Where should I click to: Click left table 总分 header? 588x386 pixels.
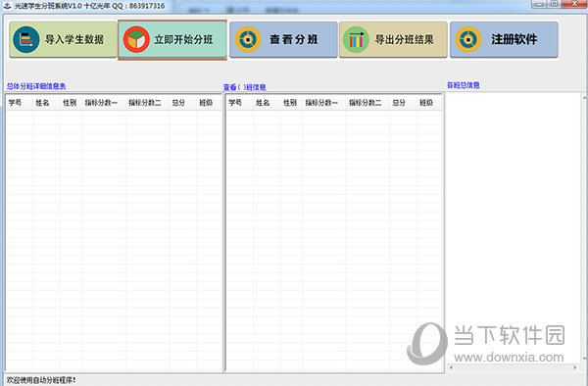(x=183, y=103)
